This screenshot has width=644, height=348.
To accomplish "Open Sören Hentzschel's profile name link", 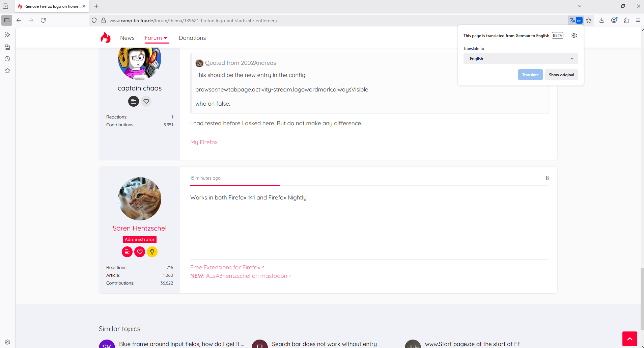I will click(x=140, y=228).
